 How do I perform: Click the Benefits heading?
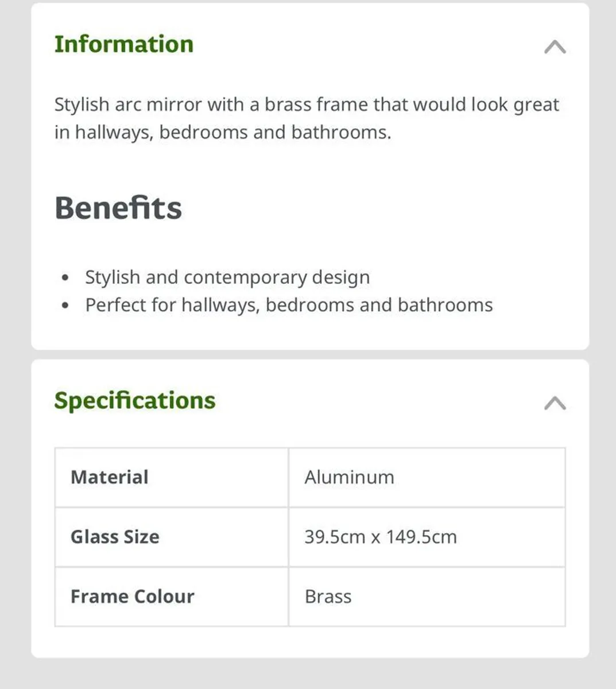click(118, 208)
